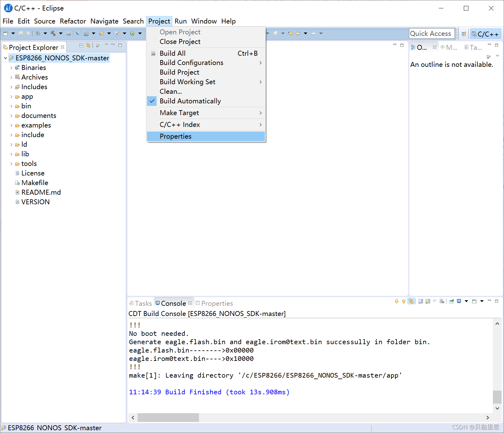
Task: Minimize the Project Explorer panel
Action: point(113,45)
